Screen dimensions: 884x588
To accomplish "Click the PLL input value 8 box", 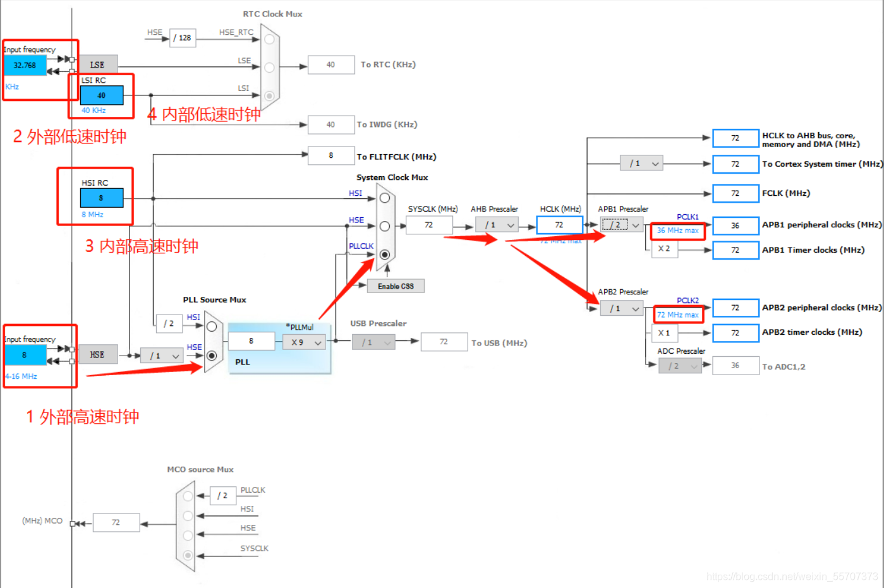I will pyautogui.click(x=251, y=341).
